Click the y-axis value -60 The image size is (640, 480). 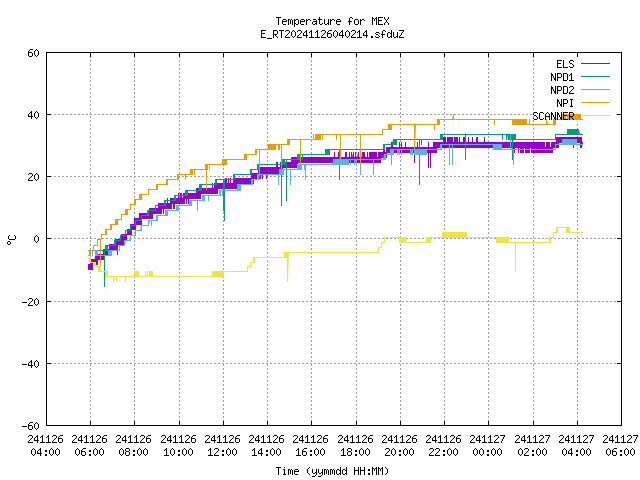(x=31, y=426)
